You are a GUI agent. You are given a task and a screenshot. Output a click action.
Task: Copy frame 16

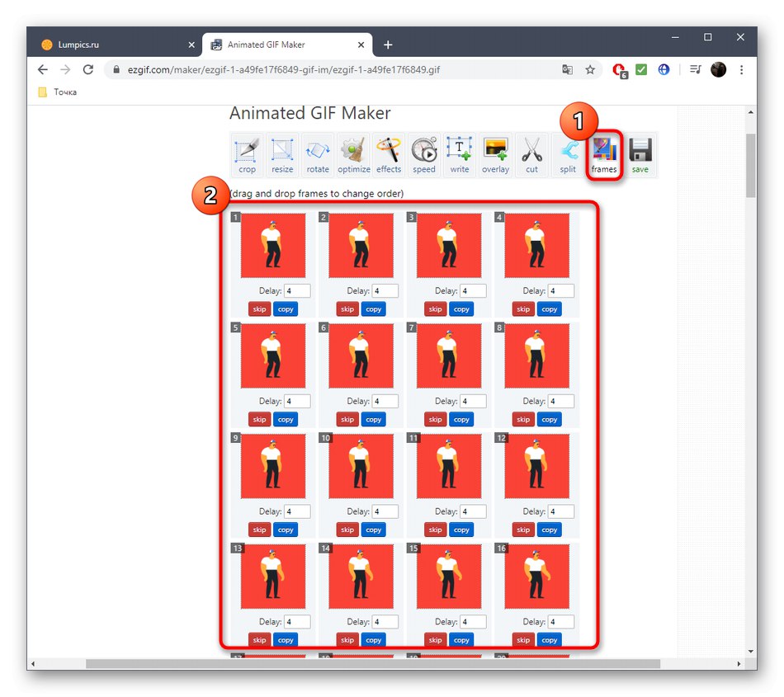coord(550,639)
